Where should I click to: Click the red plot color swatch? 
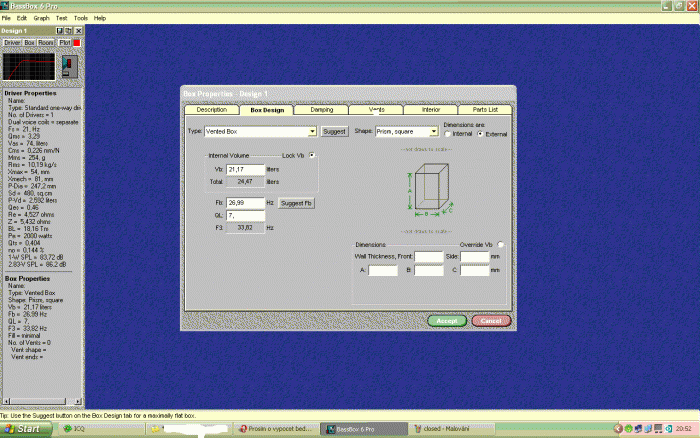(78, 43)
